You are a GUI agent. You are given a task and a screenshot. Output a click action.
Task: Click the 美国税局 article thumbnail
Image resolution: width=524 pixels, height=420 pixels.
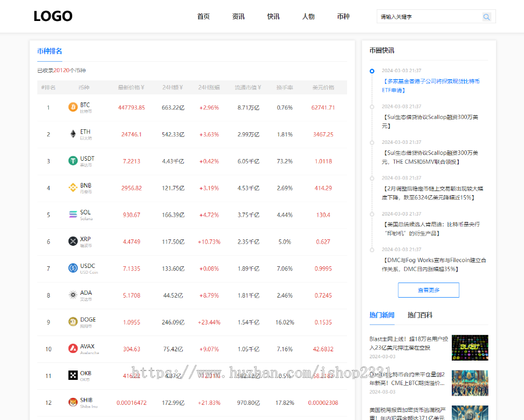coord(470,412)
